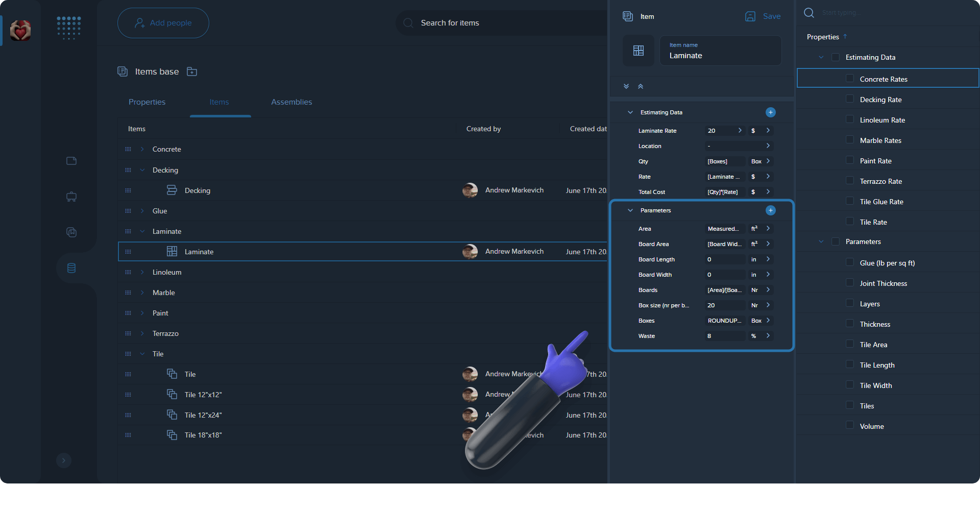Click the Tile 18"x18" item icon
Screen dimensions: 980x509
(172, 435)
